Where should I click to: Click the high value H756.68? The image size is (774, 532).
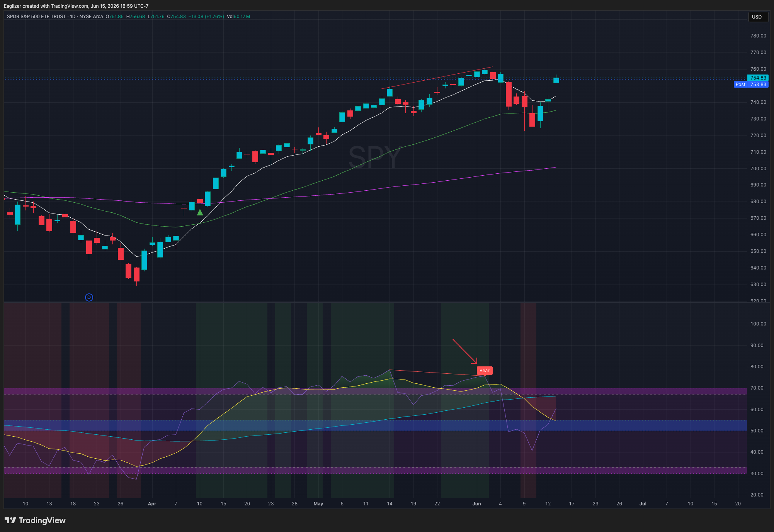(x=136, y=17)
